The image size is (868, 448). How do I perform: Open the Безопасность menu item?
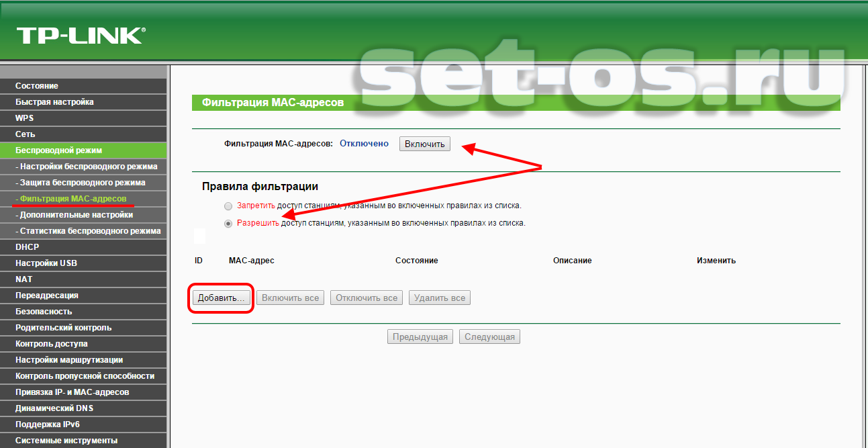click(83, 312)
